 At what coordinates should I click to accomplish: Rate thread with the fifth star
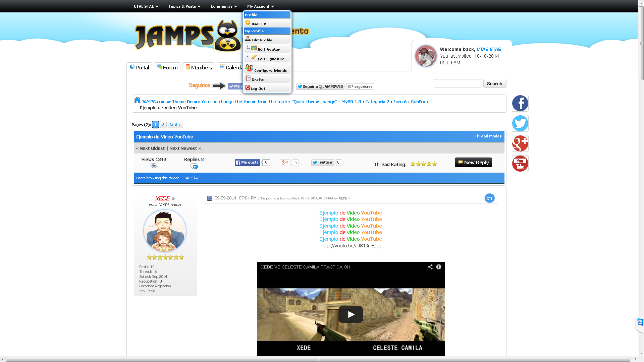click(434, 164)
